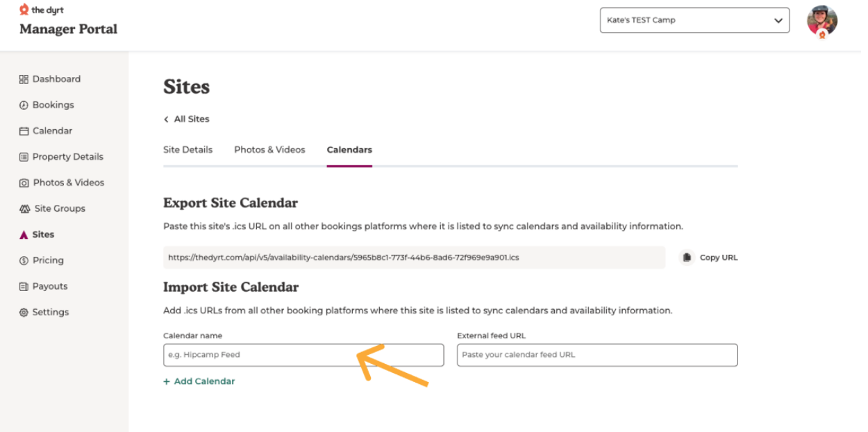Switch to the Site Details tab

[187, 150]
